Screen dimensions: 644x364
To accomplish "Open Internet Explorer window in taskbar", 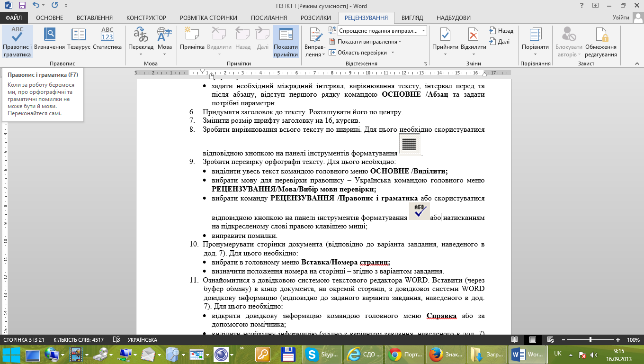I will click(x=362, y=354).
